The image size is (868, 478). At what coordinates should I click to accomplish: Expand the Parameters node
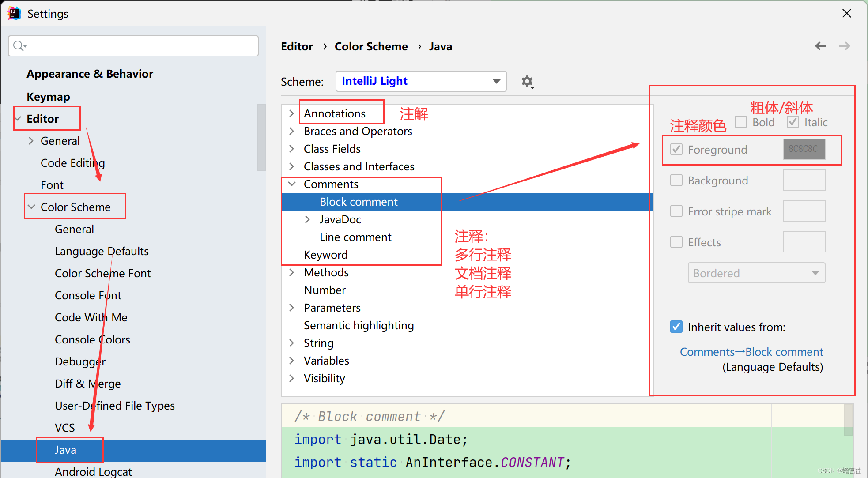tap(291, 308)
